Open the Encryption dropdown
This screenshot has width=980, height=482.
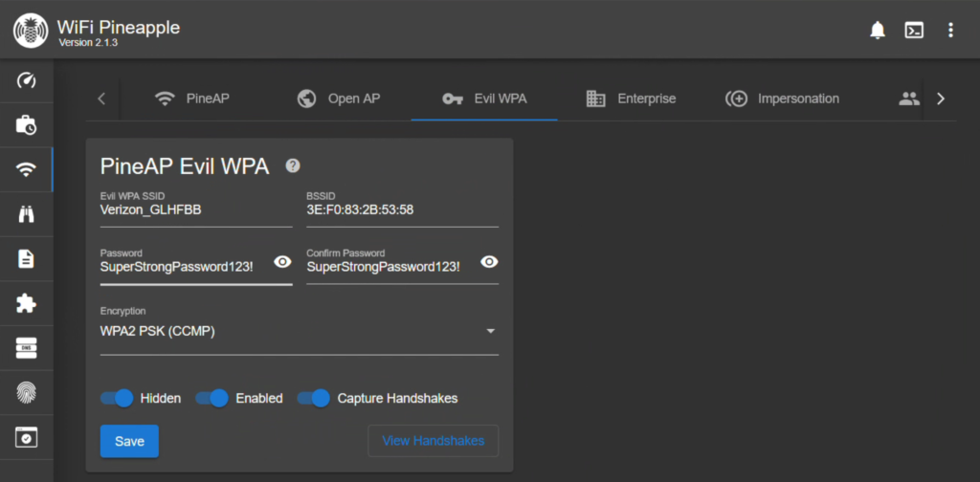(300, 331)
